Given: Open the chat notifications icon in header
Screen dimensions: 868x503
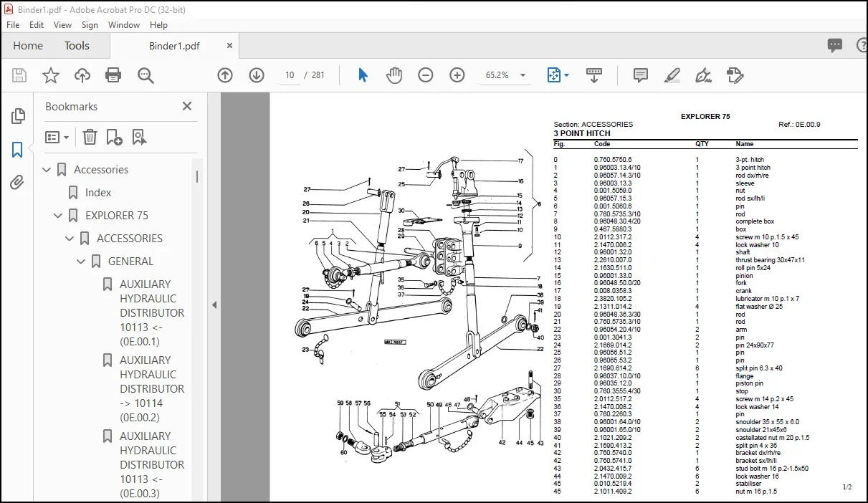Looking at the screenshot, I should pyautogui.click(x=835, y=45).
